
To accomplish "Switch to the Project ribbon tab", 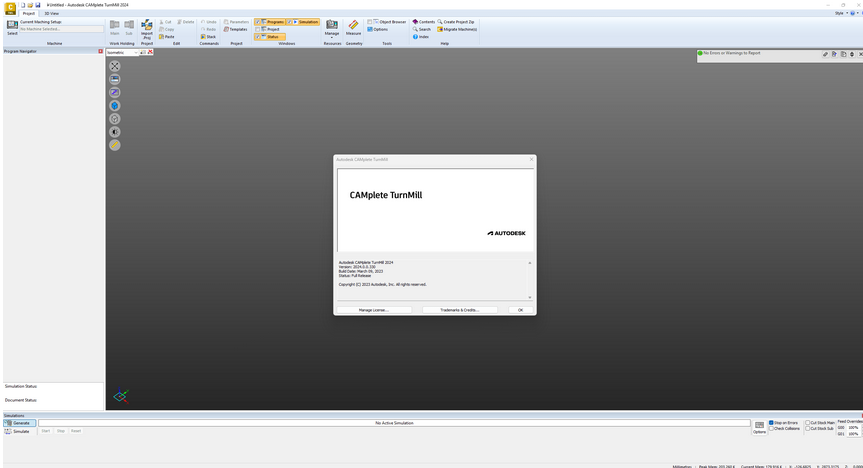I will tap(29, 13).
